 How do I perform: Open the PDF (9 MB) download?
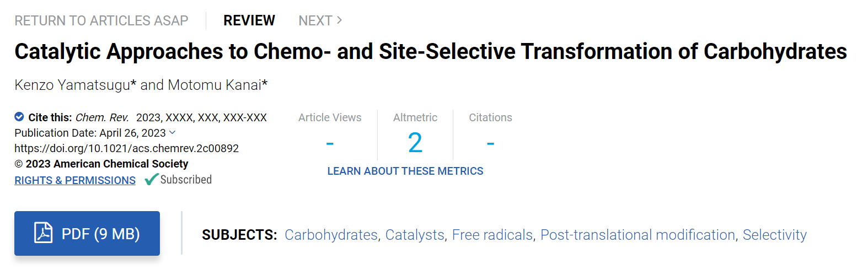(87, 233)
